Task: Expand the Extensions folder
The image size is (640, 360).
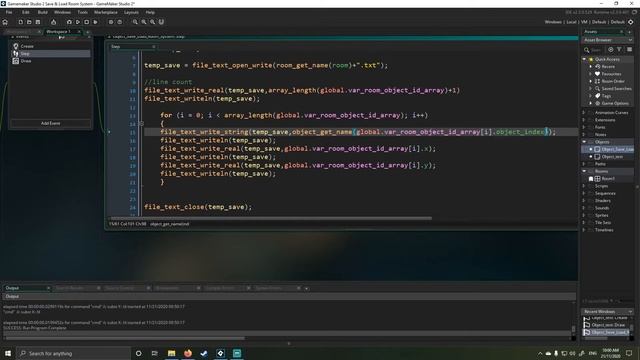Action: (x=584, y=120)
